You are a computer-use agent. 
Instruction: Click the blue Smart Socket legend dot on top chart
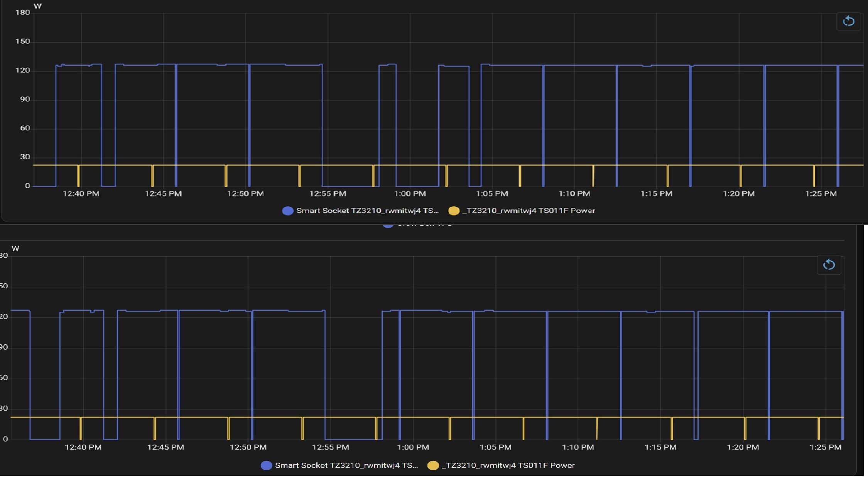pos(287,211)
